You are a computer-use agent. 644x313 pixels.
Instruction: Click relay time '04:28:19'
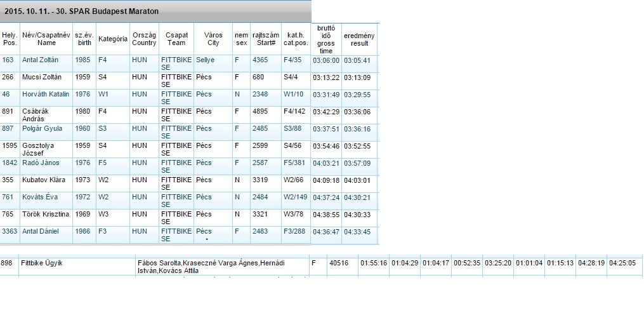[591, 263]
